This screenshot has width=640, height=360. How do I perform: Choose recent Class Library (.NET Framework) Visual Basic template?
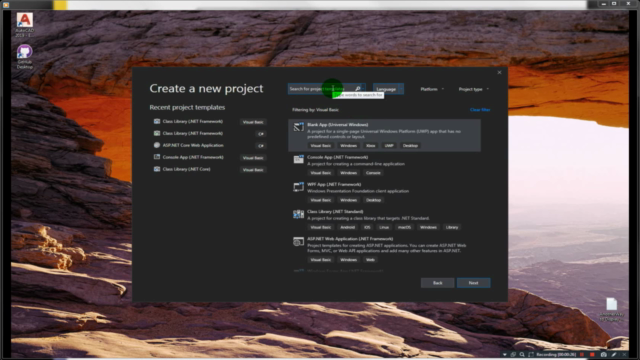pos(209,122)
